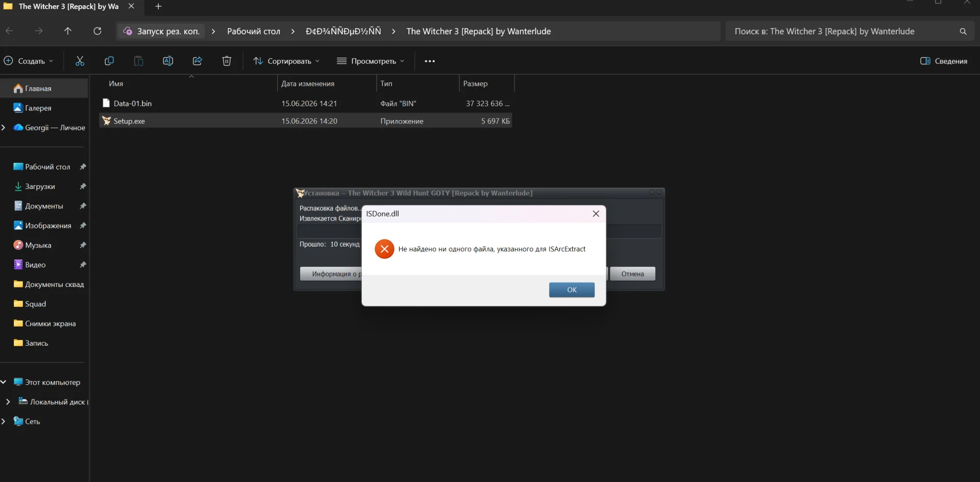Unpin Загрузки from quick access

(83, 186)
